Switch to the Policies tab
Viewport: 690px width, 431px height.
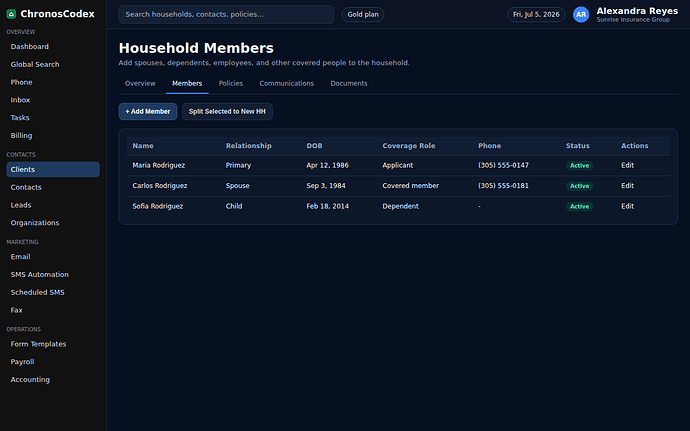(231, 83)
